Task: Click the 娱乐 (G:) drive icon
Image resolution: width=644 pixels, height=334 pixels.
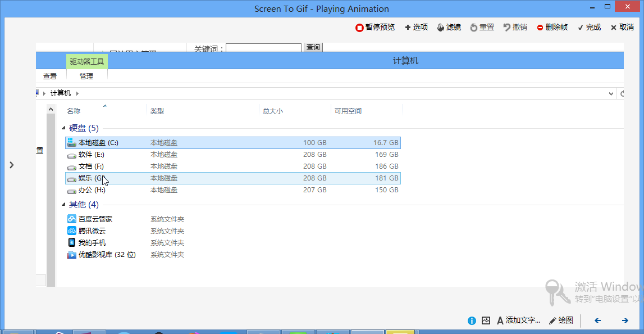Action: click(x=72, y=179)
